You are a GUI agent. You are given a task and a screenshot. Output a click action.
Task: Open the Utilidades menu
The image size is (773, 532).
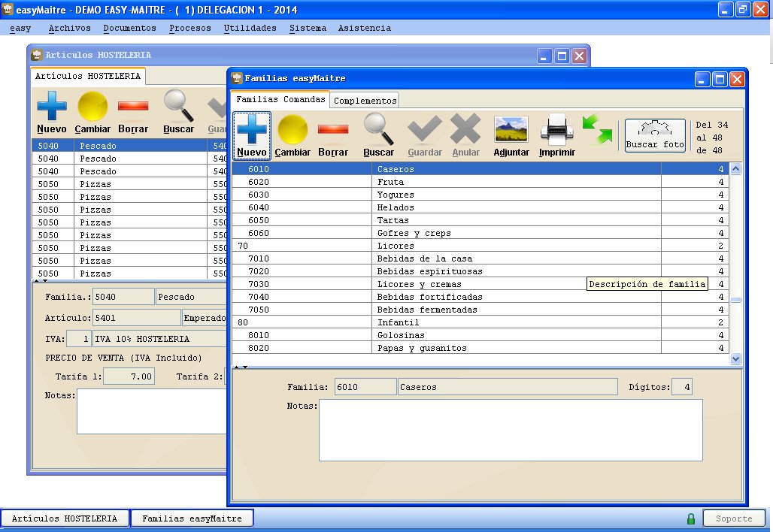pos(250,28)
